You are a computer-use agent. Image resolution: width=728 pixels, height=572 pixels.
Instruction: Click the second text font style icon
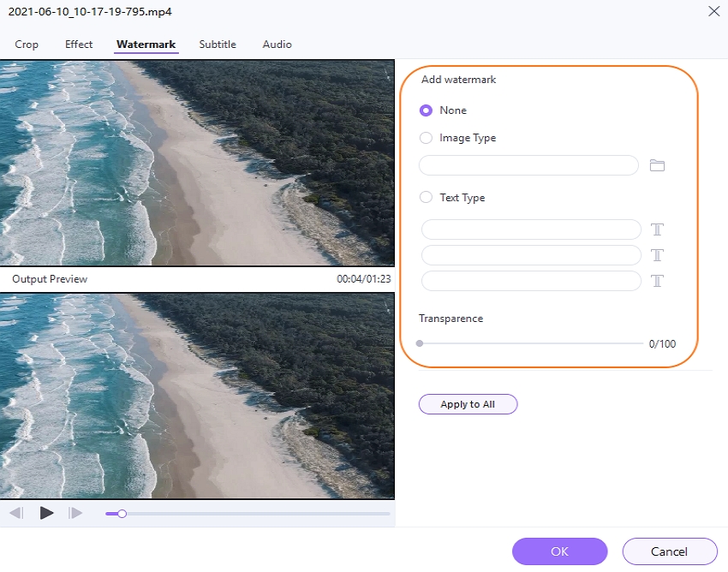pyautogui.click(x=657, y=255)
